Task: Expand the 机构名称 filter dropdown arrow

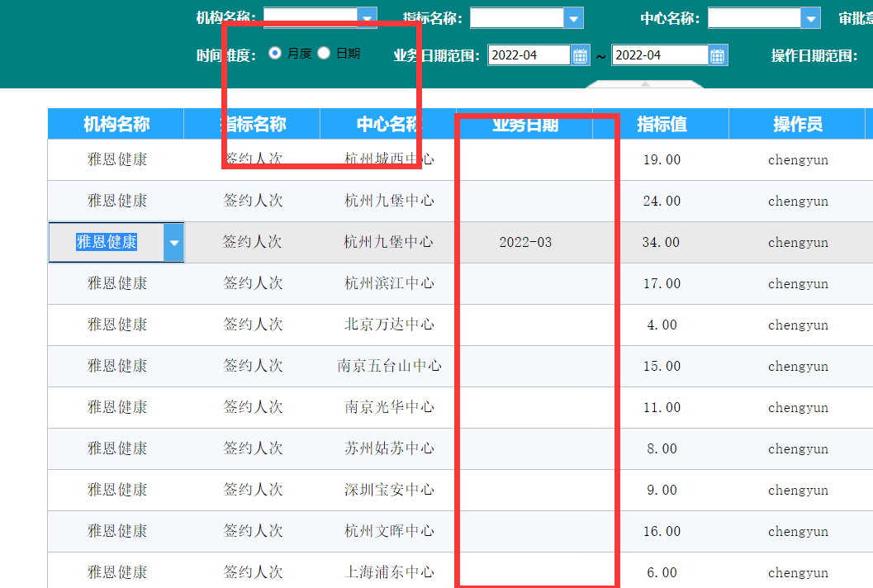Action: pos(367,18)
